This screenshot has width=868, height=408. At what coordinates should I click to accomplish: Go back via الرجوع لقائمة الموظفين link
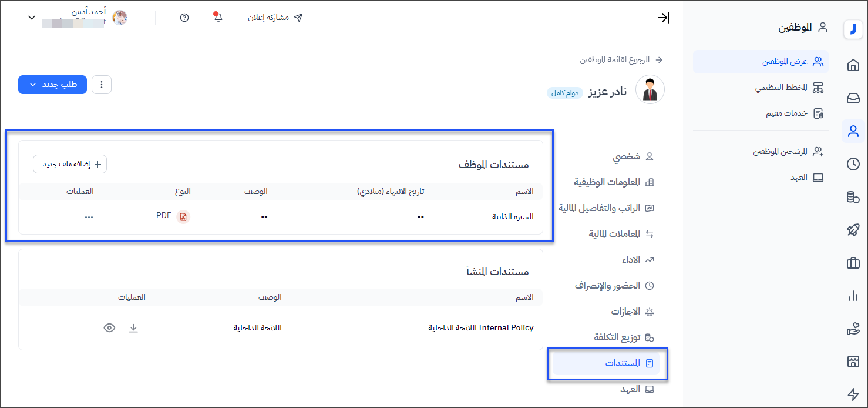tap(621, 60)
